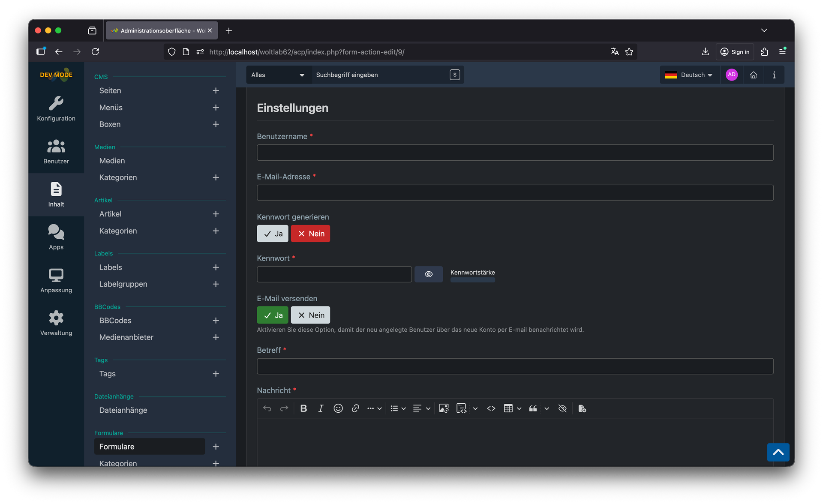This screenshot has height=504, width=823.
Task: Click the code view icon
Action: pos(491,408)
